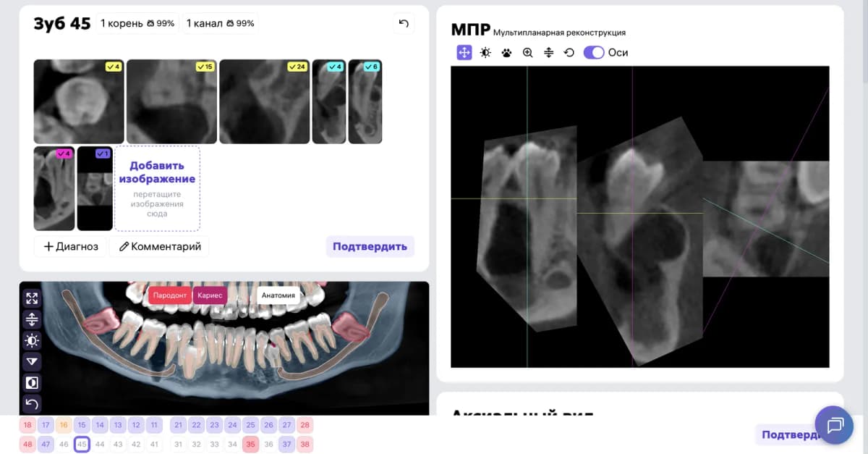Select tooth 42 in tooth chart
The height and width of the screenshot is (454, 868).
(136, 445)
